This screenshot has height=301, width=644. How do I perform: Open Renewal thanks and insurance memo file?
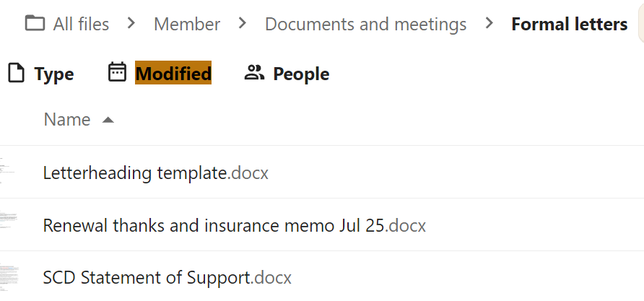[234, 225]
